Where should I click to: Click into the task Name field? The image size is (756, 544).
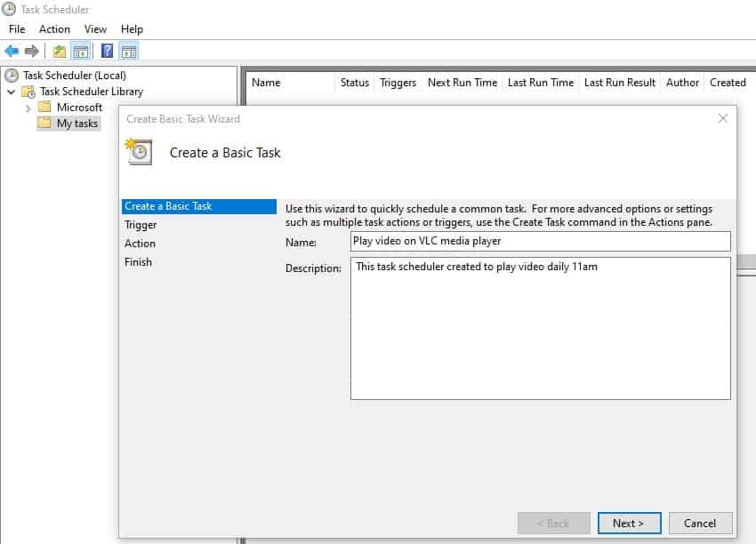541,242
